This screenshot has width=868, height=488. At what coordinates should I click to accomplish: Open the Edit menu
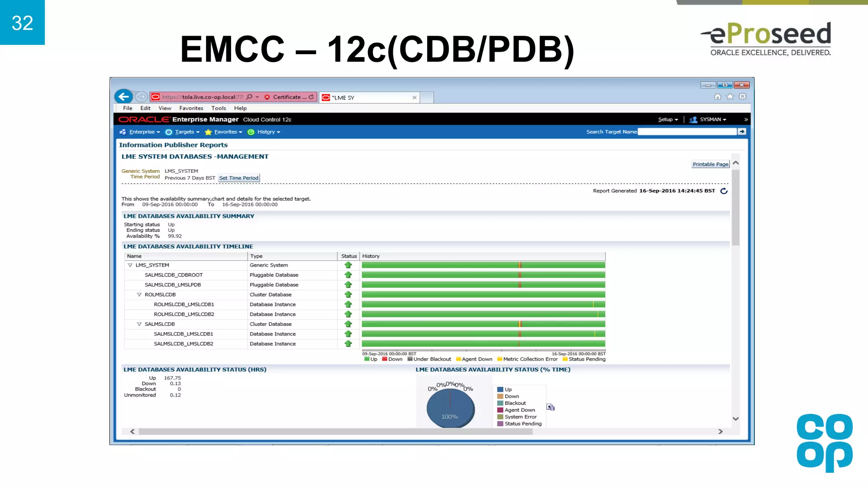[x=145, y=108]
